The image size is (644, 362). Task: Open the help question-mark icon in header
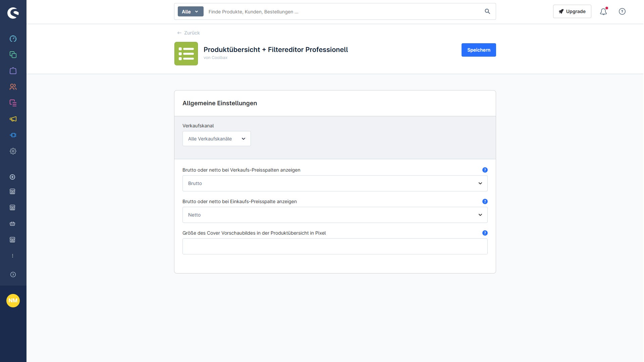(x=622, y=11)
